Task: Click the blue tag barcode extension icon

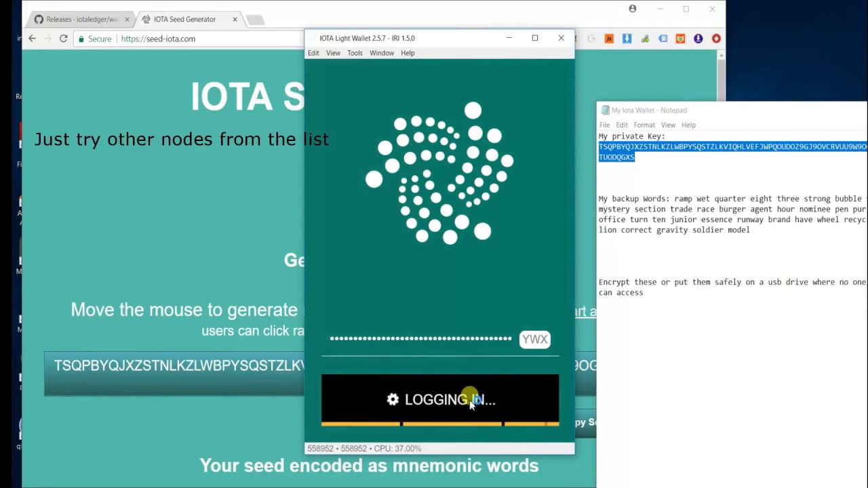Action: point(663,39)
